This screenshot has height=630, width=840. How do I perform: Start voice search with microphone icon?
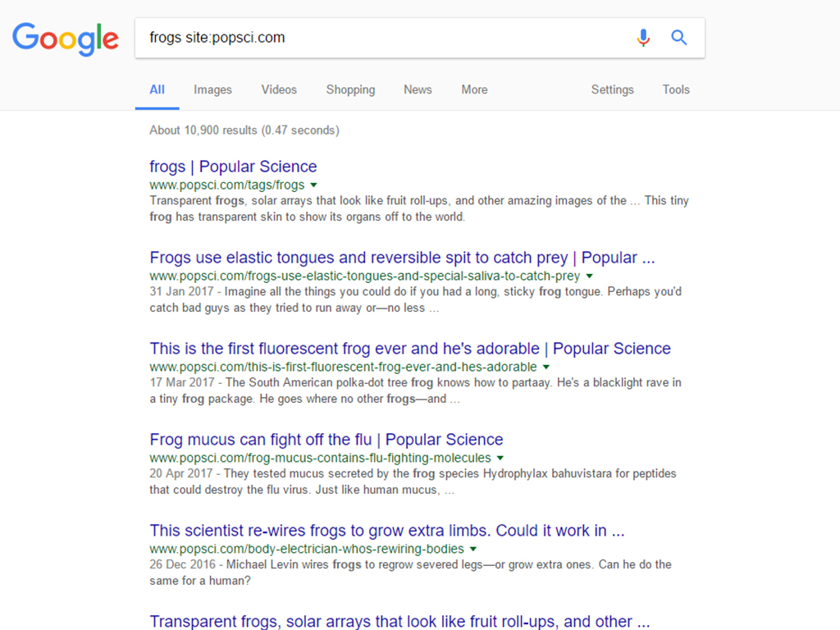pyautogui.click(x=643, y=38)
